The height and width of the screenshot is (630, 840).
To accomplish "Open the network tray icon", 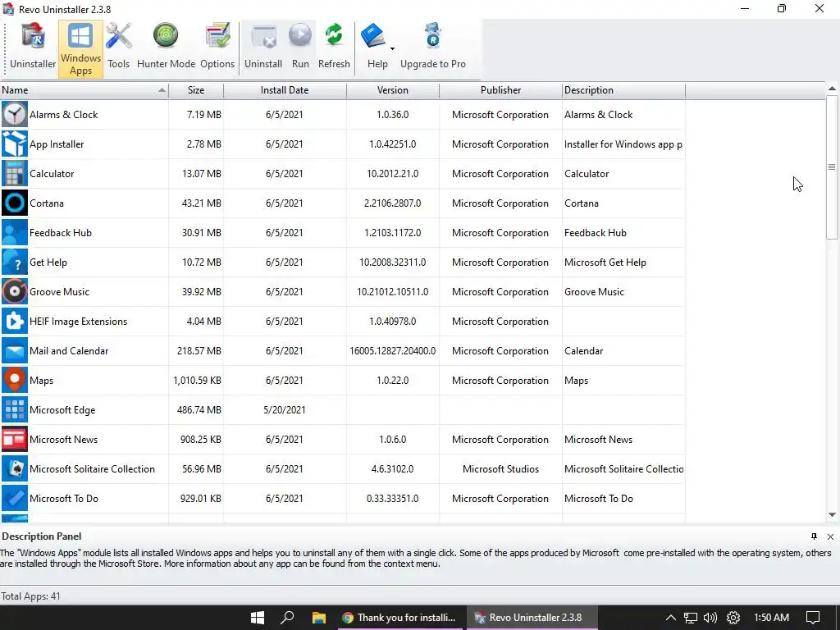I will click(x=691, y=618).
